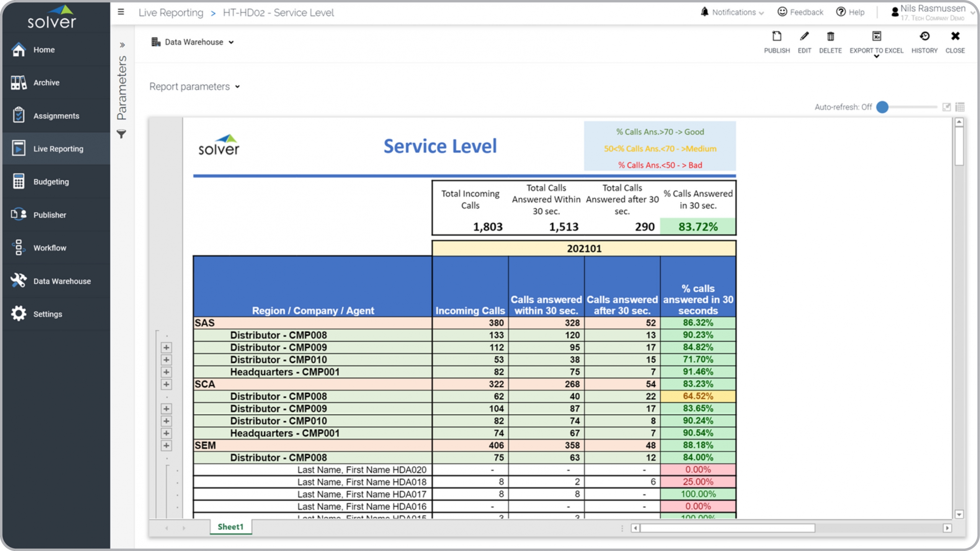Click the grid view icon beside auto-refresh

[x=960, y=107]
